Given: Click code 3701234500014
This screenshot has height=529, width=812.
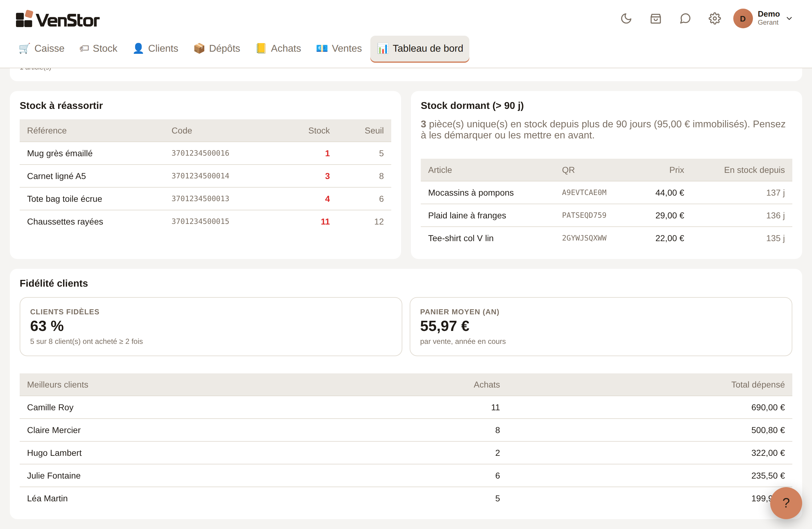Looking at the screenshot, I should pyautogui.click(x=200, y=176).
